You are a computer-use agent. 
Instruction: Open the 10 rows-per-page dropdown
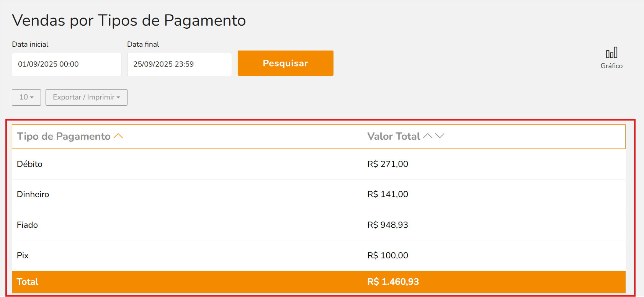click(x=26, y=97)
